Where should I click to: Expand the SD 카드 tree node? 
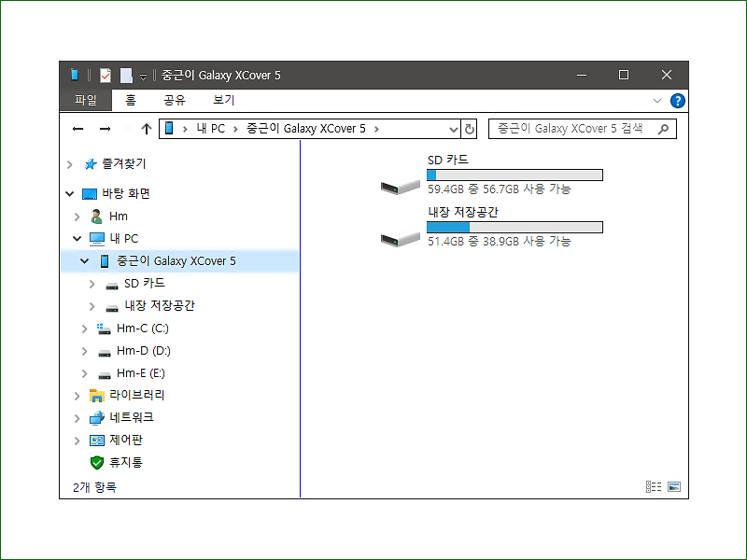coord(92,284)
